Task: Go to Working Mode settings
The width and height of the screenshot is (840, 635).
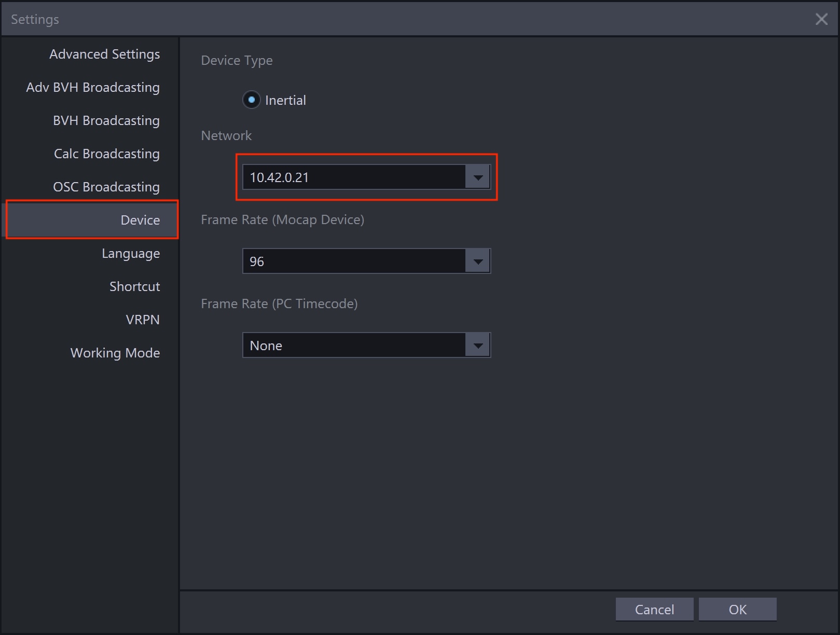Action: tap(115, 353)
